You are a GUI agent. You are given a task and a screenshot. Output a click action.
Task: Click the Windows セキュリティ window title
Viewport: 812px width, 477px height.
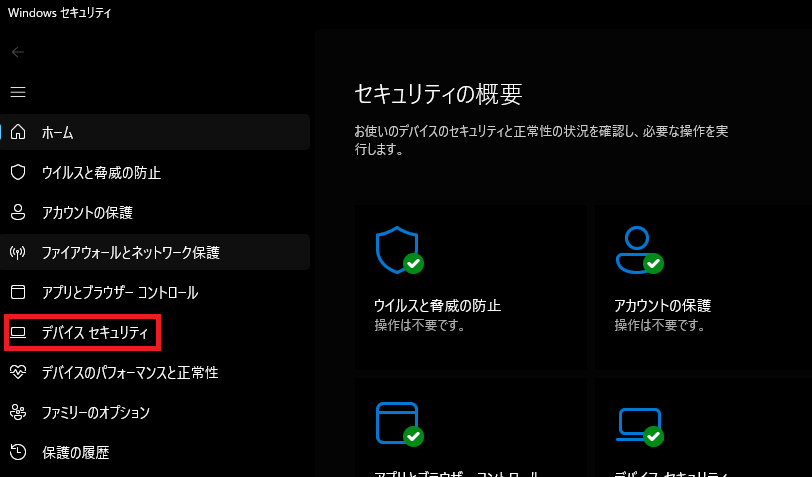click(60, 13)
